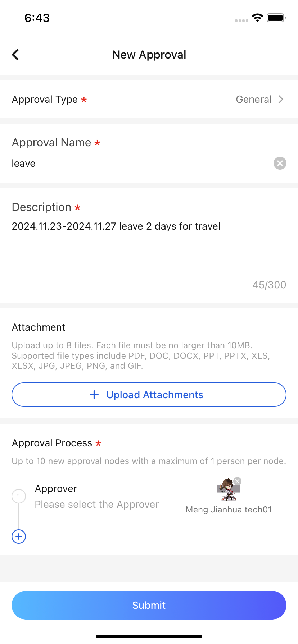Remove approver Meng Jianhua tech01
The height and width of the screenshot is (644, 298).
click(x=237, y=481)
